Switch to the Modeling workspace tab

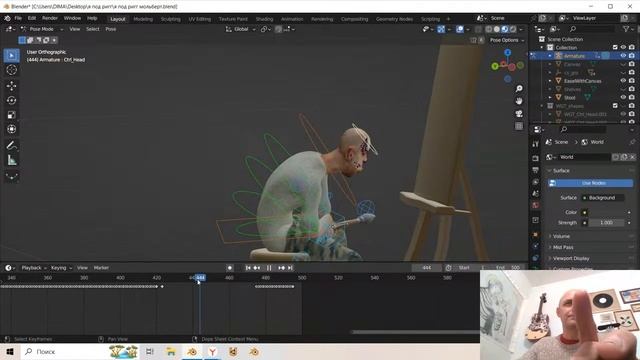(x=143, y=19)
